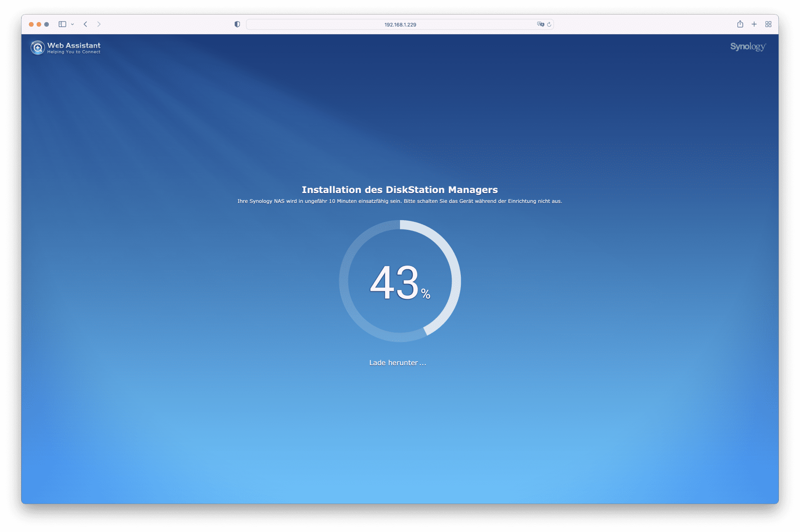Image resolution: width=800 pixels, height=532 pixels.
Task: Open a new tab with plus icon
Action: coord(754,24)
